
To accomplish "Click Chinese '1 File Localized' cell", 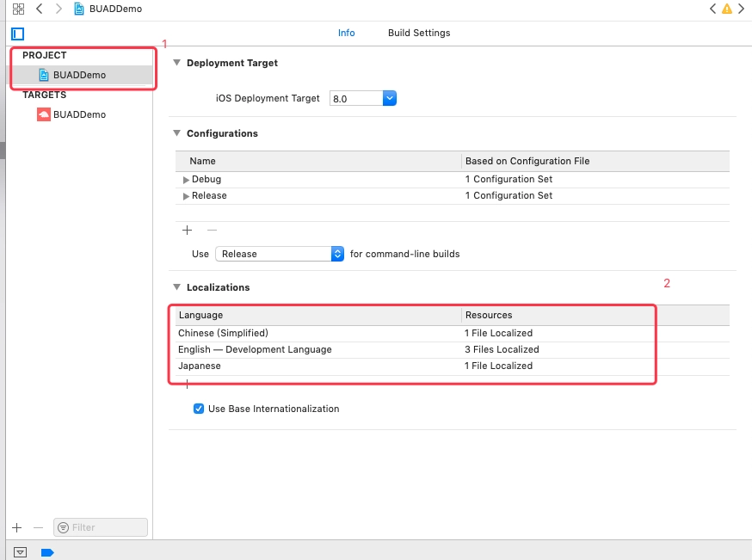I will pyautogui.click(x=498, y=333).
